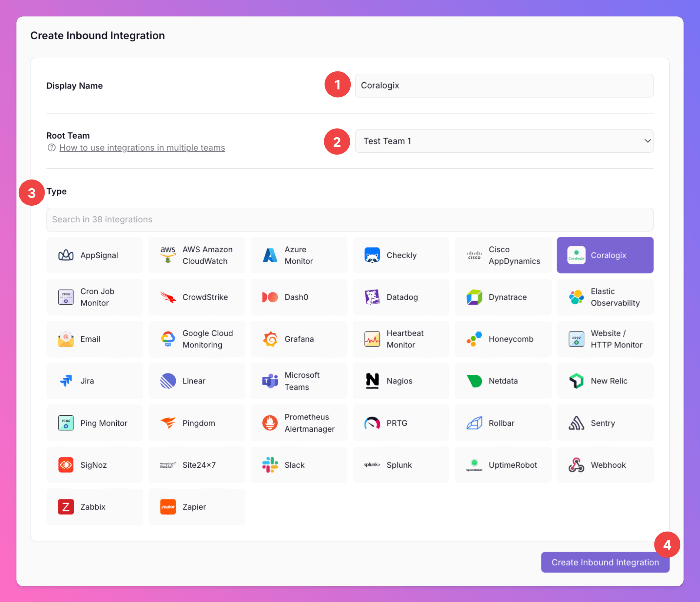Select the Prometheus Alertmanager icon
Screen dimensions: 700x602
click(270, 423)
